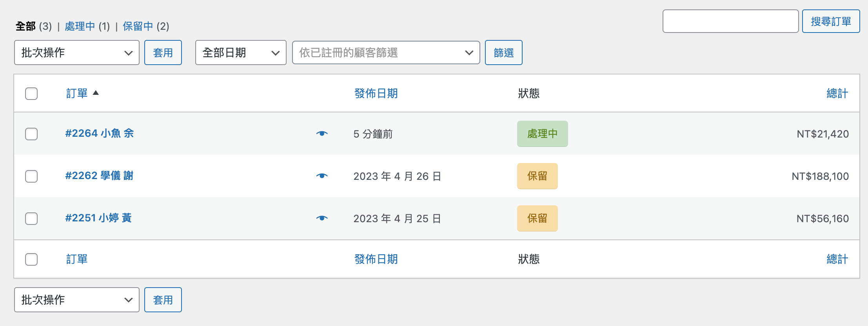Tick the checkbox for order #2262

point(31,176)
